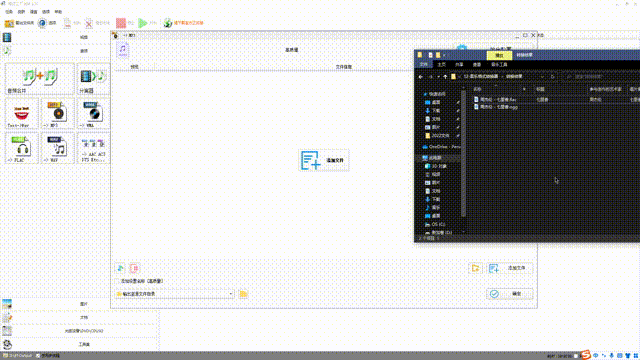
Task: Switch to the Share tab in File Explorer
Action: point(459,64)
